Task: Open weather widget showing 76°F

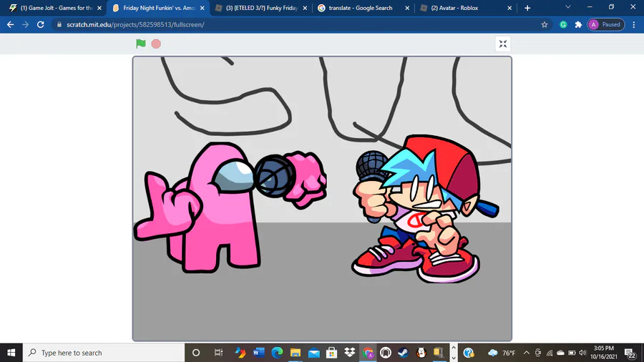Action: point(502,353)
